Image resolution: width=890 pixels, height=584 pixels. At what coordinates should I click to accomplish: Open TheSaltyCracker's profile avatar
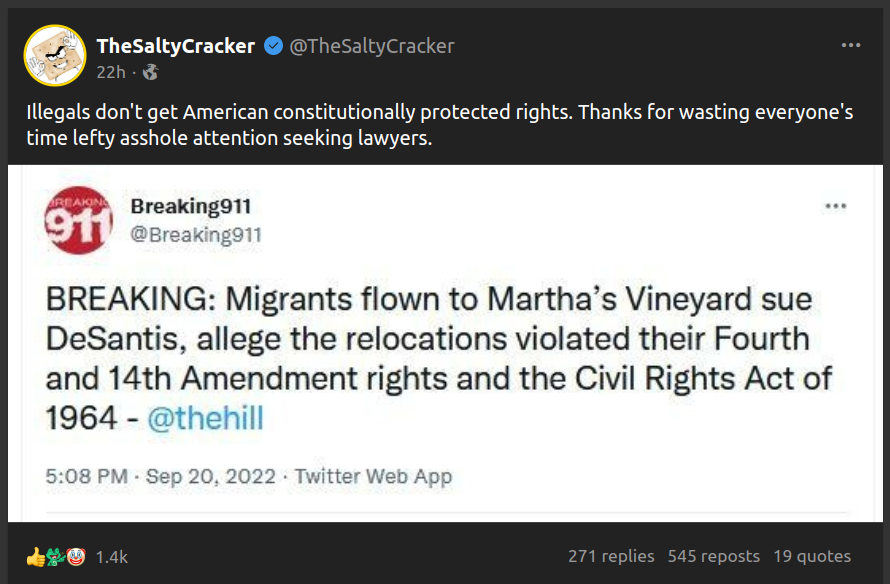(x=54, y=55)
